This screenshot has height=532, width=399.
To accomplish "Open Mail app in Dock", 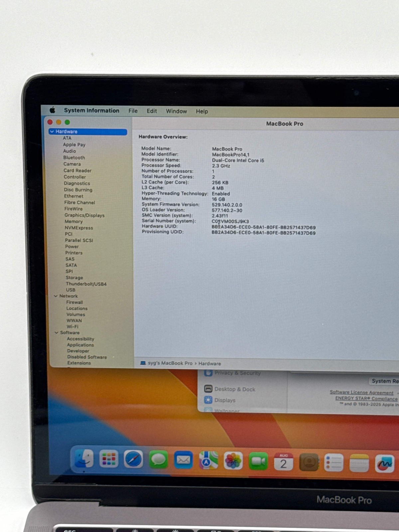I will pos(183,460).
